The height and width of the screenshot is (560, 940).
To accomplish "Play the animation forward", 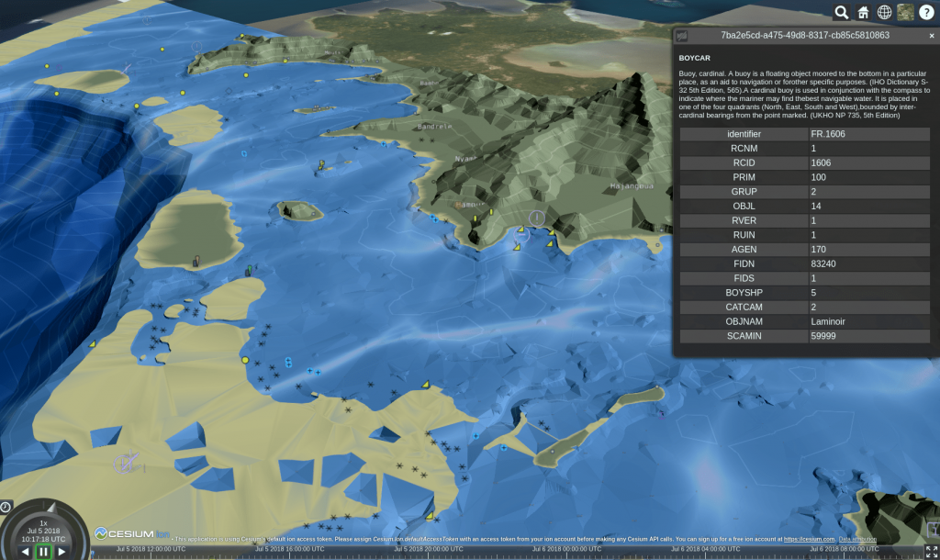I will [x=62, y=552].
